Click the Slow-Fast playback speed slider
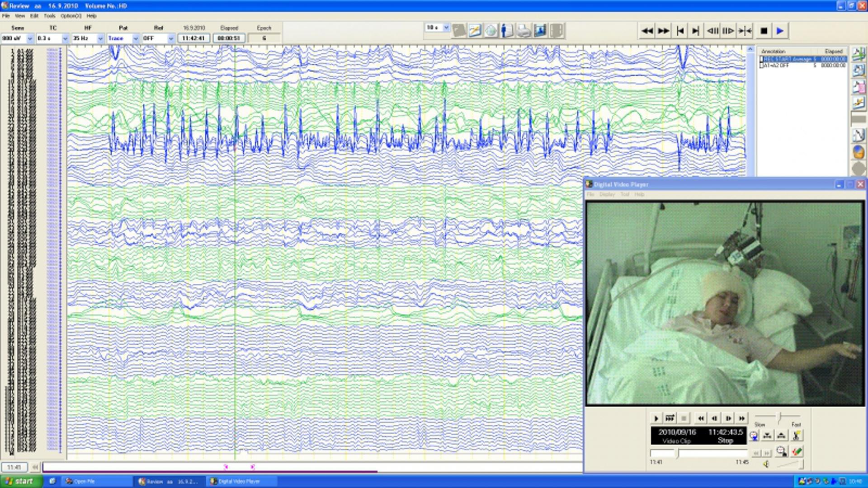Viewport: 868px width, 488px height. click(778, 416)
